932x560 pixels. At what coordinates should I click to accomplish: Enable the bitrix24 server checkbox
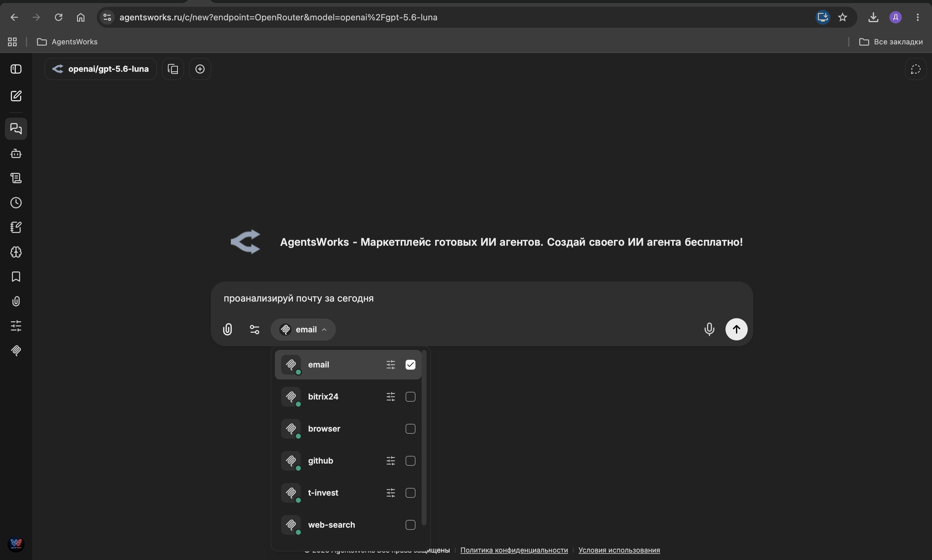click(x=410, y=397)
